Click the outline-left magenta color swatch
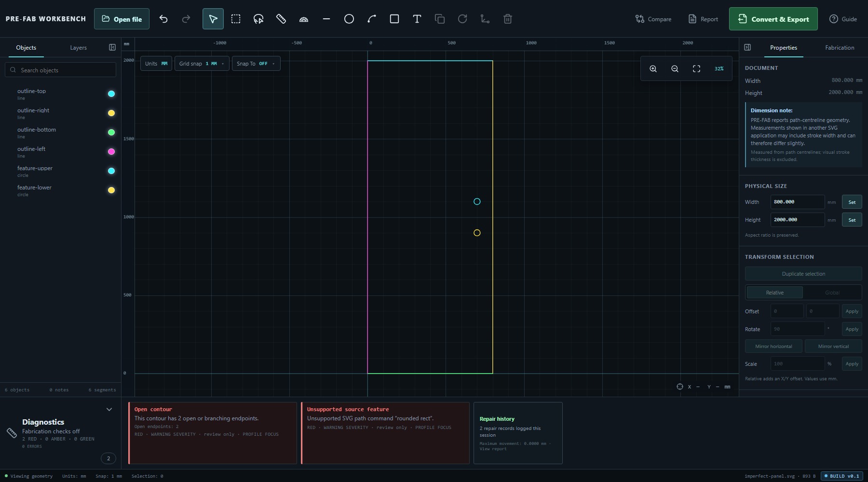Image resolution: width=868 pixels, height=482 pixels. [x=111, y=152]
